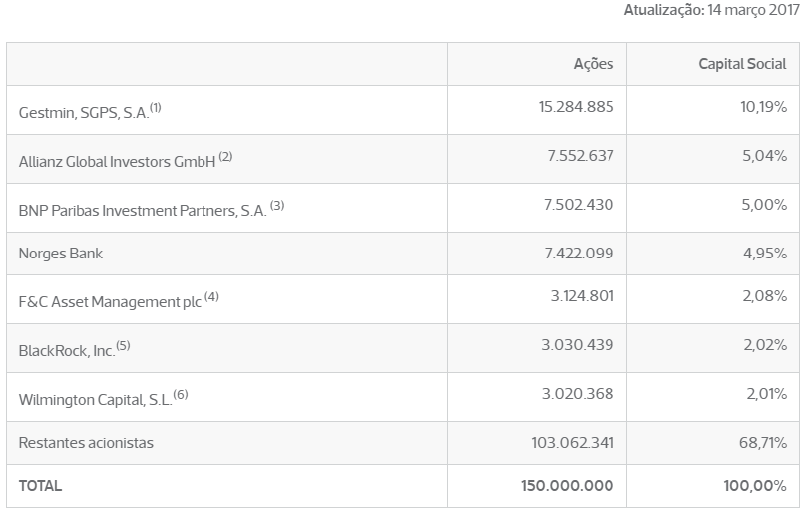Click the 68,71% capital value
The width and height of the screenshot is (812, 514).
pos(763,443)
